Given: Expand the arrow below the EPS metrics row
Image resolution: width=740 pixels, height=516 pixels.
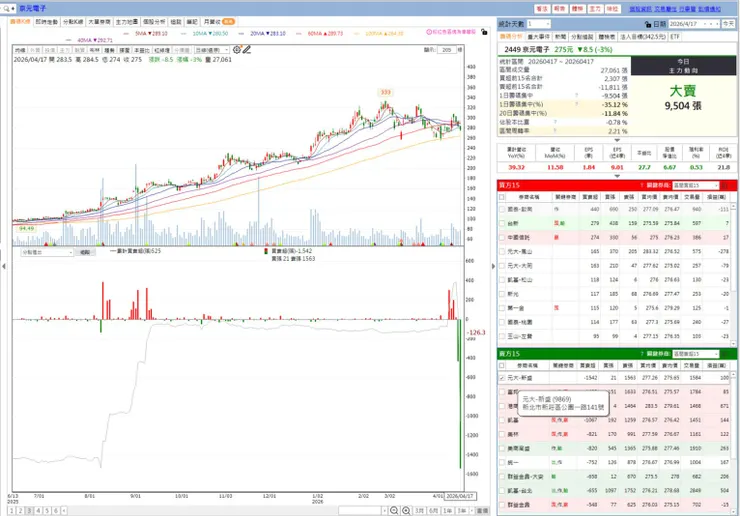Looking at the screenshot, I should pyautogui.click(x=617, y=176).
